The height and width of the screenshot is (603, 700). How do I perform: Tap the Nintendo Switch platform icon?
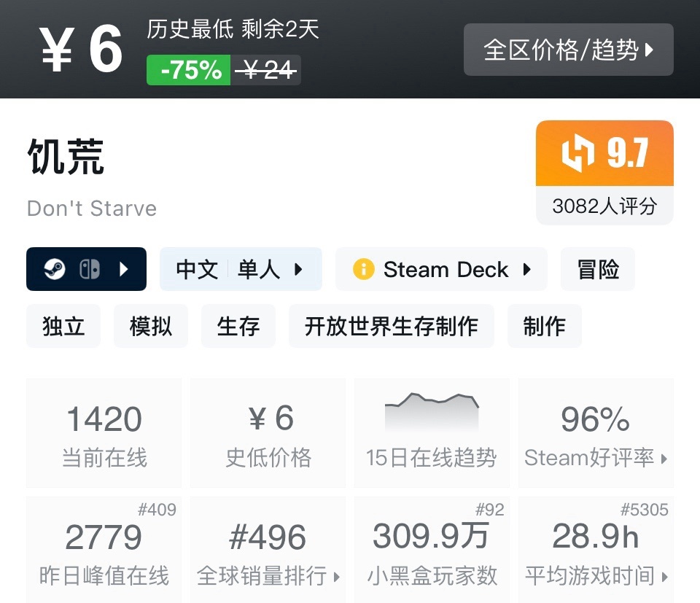(x=89, y=269)
